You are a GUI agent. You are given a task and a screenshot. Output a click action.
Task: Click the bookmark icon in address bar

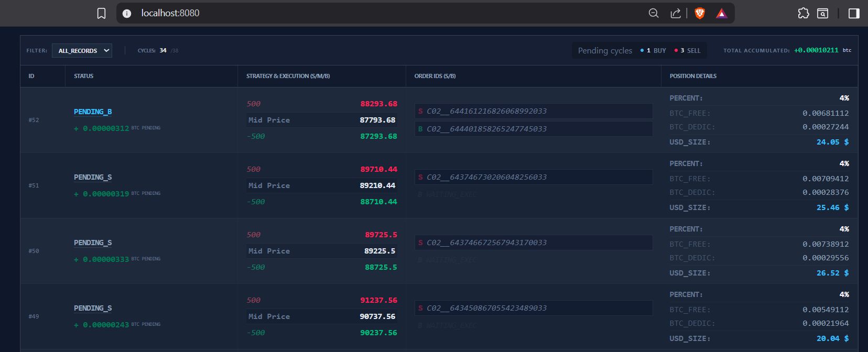pos(102,13)
